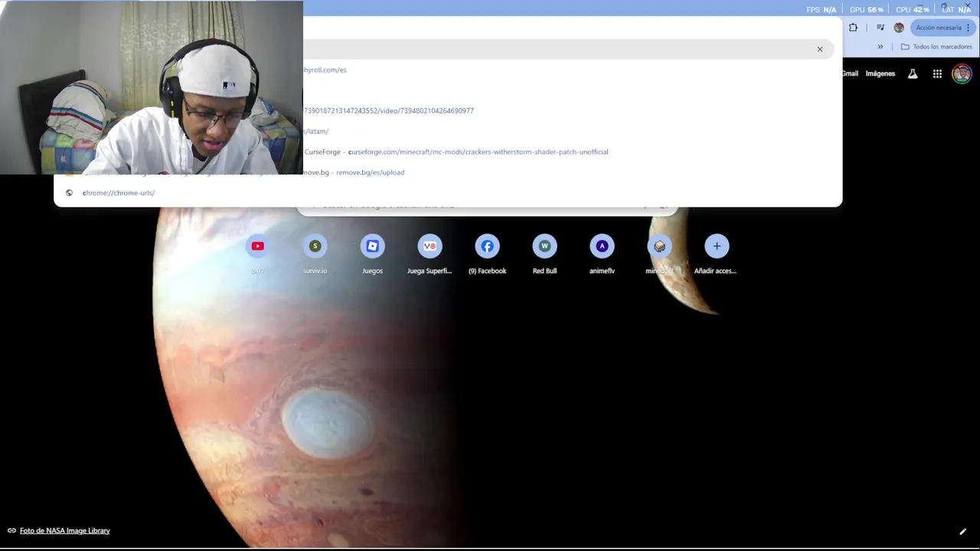Open the Juegos shortcut tile
This screenshot has width=980, height=551.
(372, 254)
